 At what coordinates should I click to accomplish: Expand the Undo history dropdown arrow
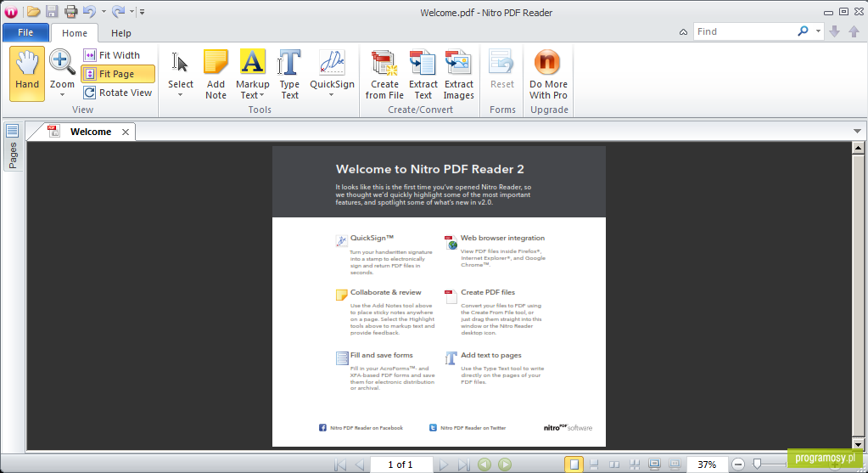(104, 12)
